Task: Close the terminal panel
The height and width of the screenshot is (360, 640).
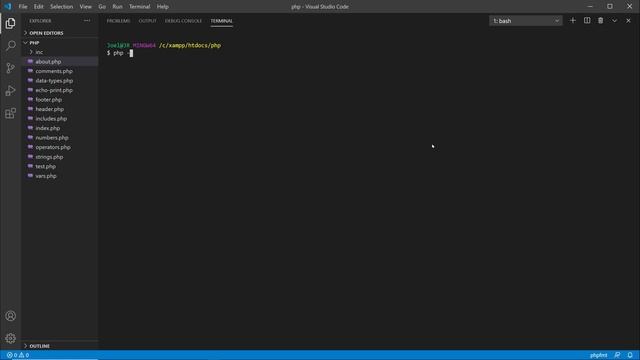Action: [628, 20]
